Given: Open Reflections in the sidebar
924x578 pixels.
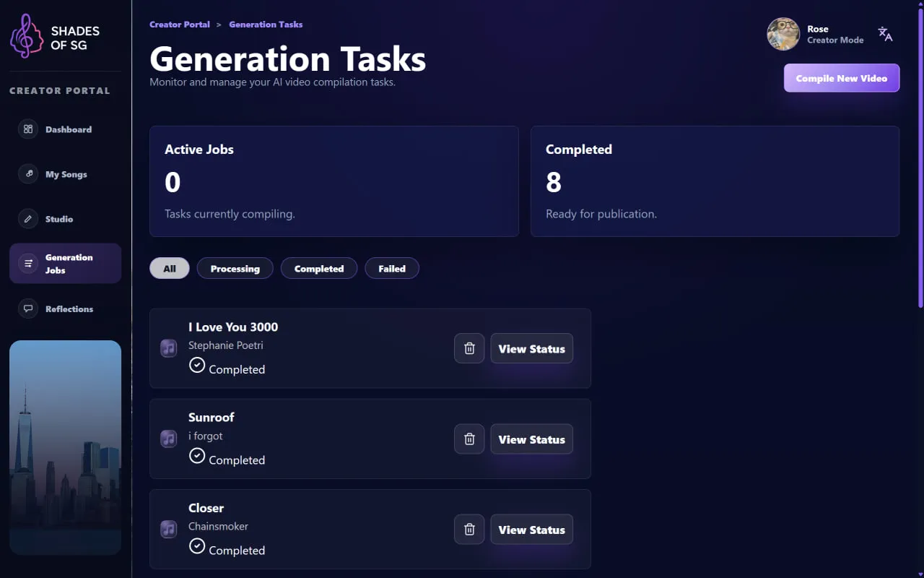Looking at the screenshot, I should pos(65,309).
